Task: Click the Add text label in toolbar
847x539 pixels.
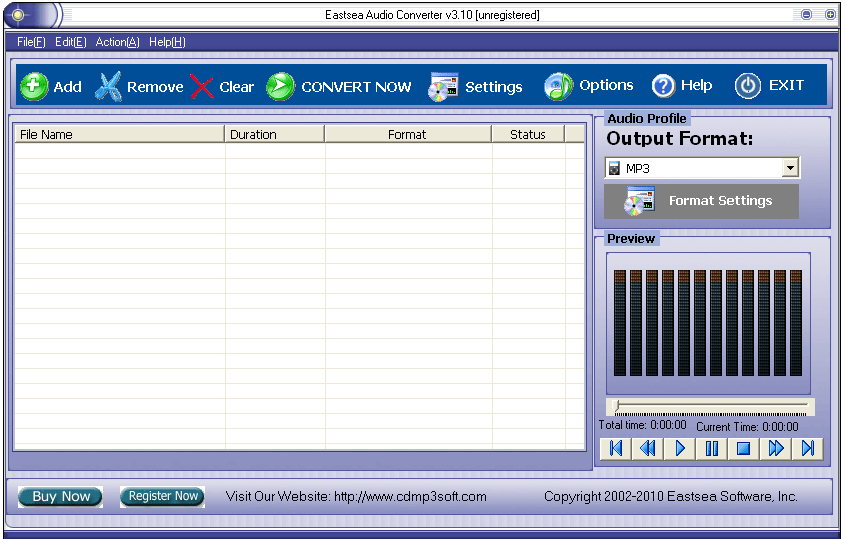Action: point(68,87)
